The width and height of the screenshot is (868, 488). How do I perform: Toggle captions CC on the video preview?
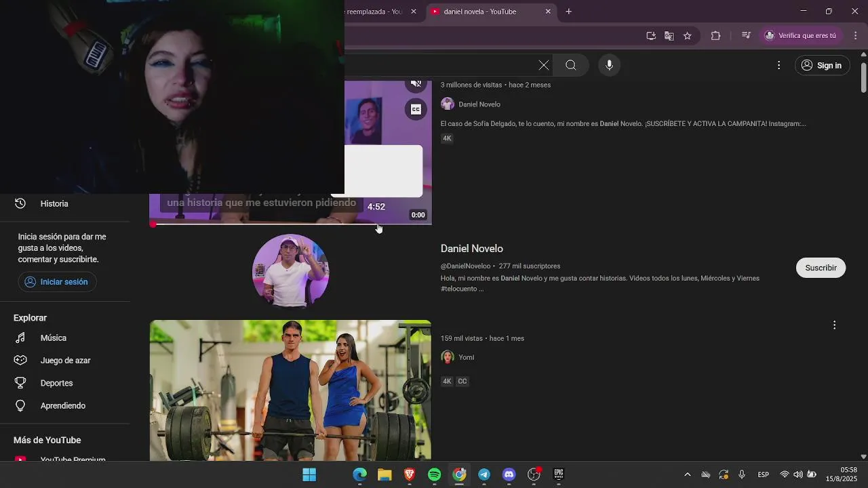click(x=416, y=109)
